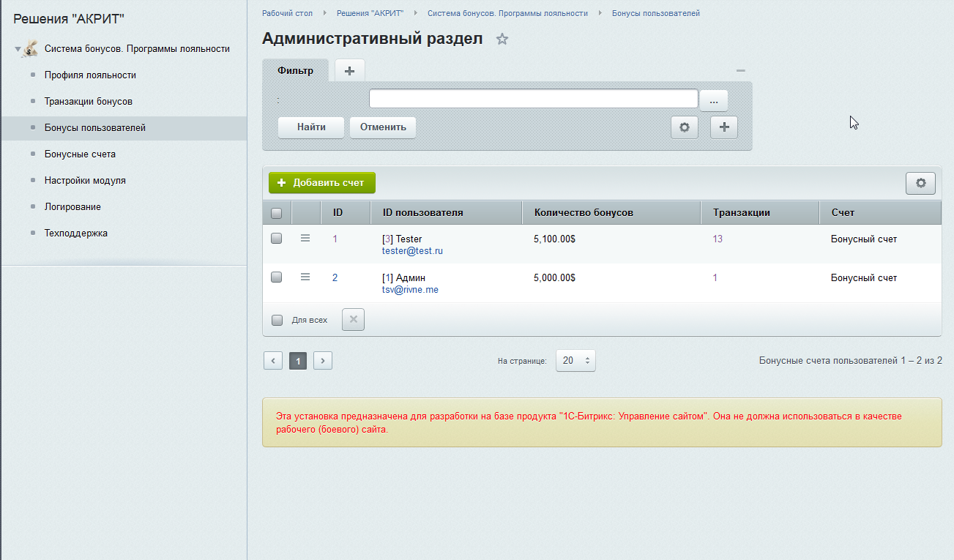
Task: Click the plus button beside filter gear
Action: coord(724,127)
